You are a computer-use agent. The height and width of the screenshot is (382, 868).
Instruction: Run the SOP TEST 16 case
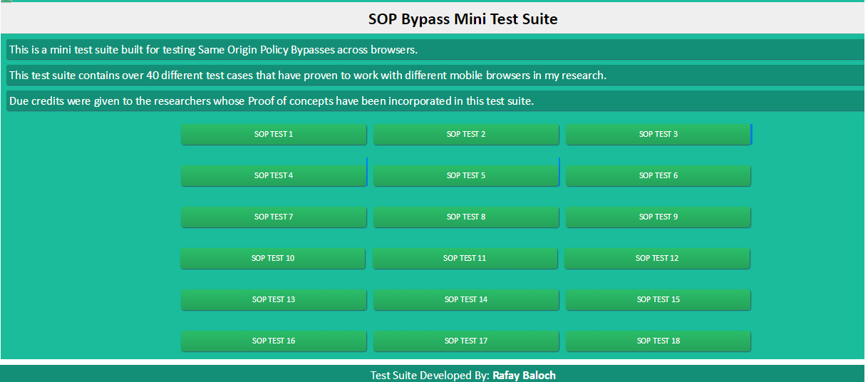click(x=274, y=341)
